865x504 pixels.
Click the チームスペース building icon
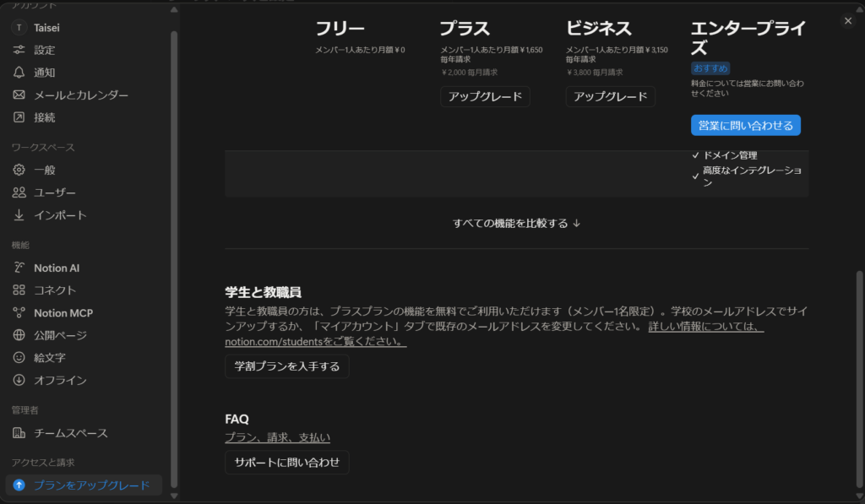coord(19,433)
